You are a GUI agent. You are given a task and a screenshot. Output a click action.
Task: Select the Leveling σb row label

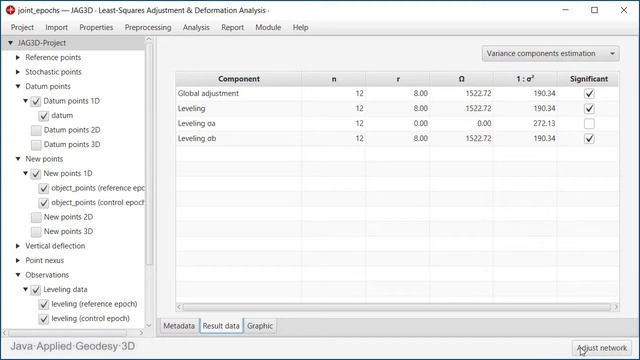(x=197, y=138)
